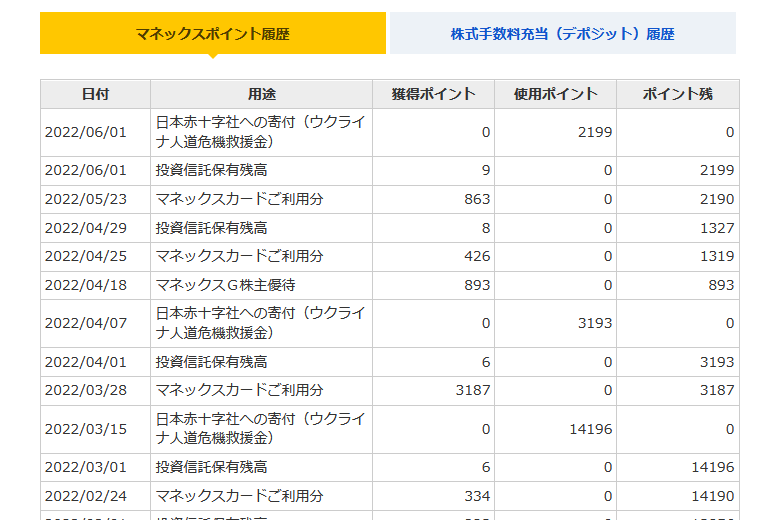The image size is (780, 520).
Task: Select the date 2022/05/23
Action: pos(86,200)
